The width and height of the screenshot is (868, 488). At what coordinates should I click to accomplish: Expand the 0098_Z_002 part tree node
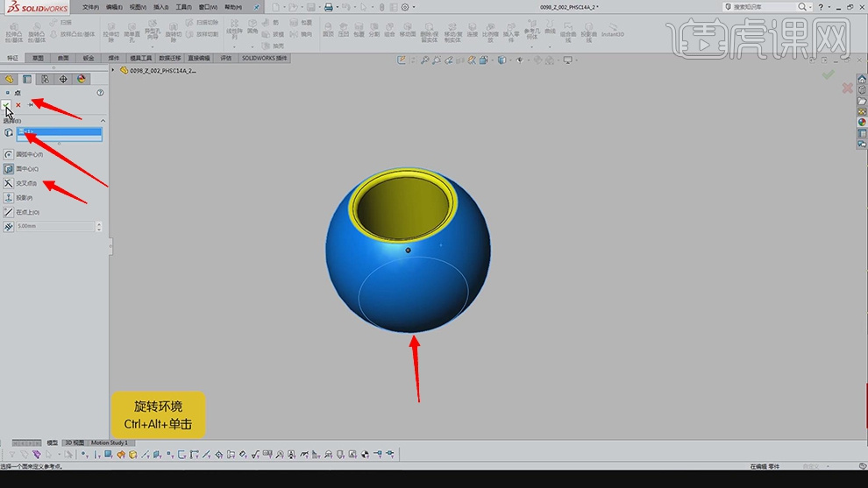tap(114, 70)
